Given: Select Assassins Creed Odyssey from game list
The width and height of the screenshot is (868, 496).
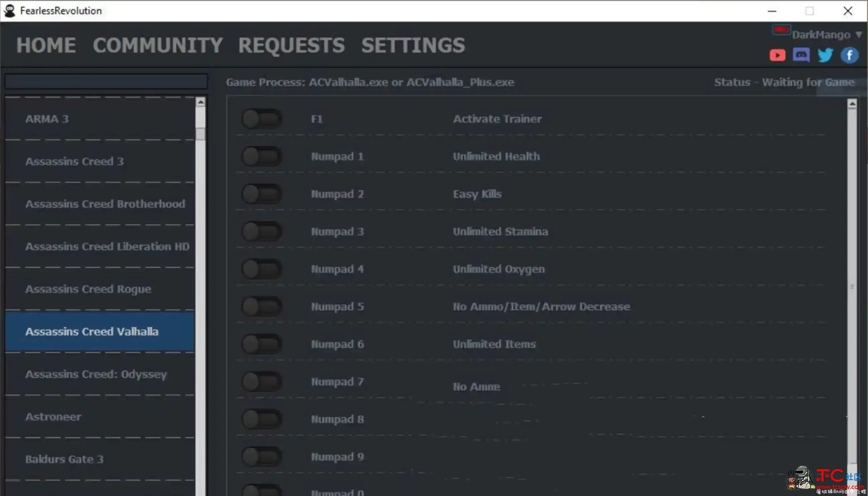Looking at the screenshot, I should tap(95, 374).
